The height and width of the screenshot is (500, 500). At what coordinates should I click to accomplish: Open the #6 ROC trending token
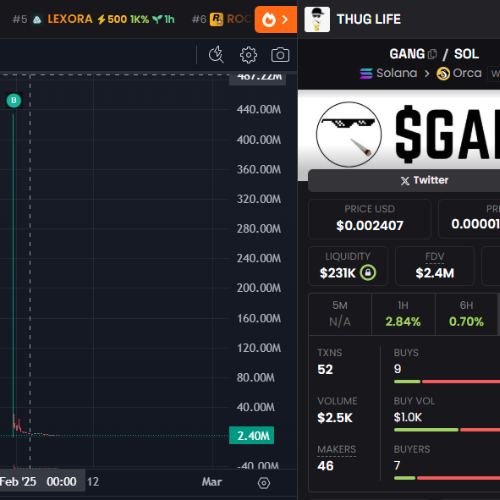pyautogui.click(x=221, y=19)
